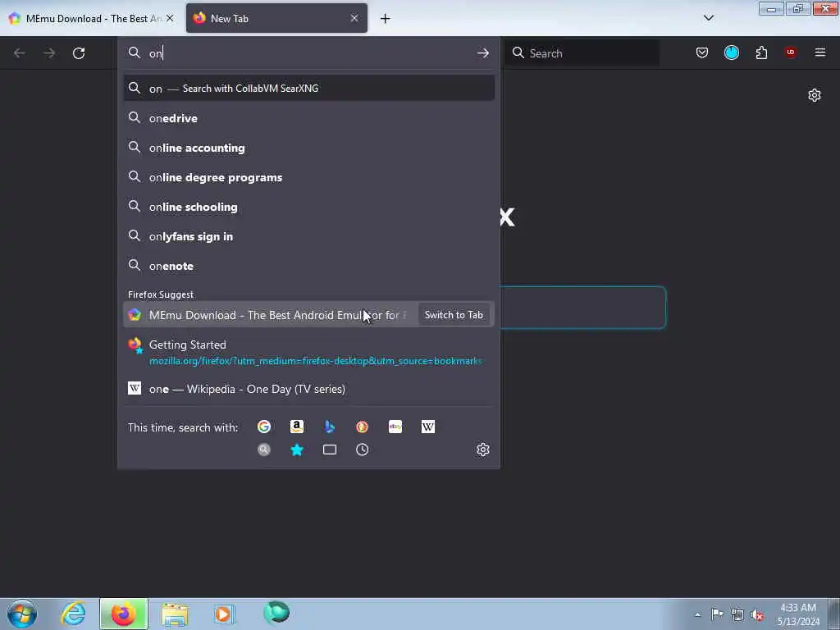Click the toolbar Search box

[x=582, y=53]
